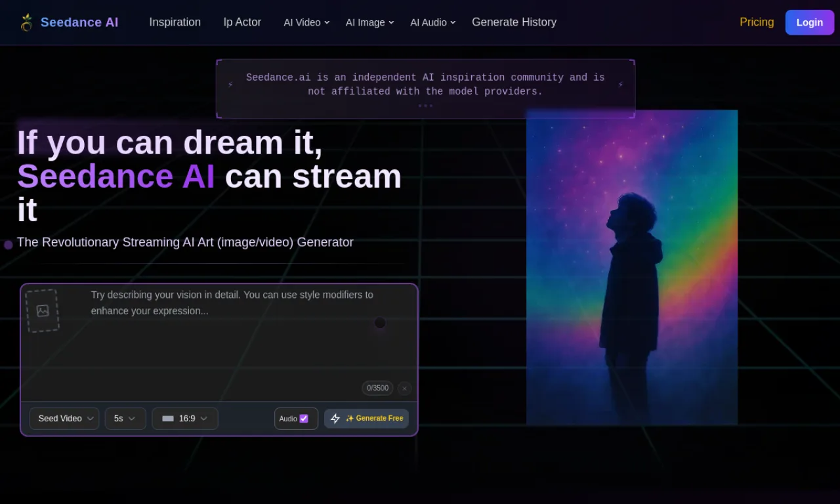Click the 0/3500 character counter
The image size is (840, 504).
click(377, 388)
